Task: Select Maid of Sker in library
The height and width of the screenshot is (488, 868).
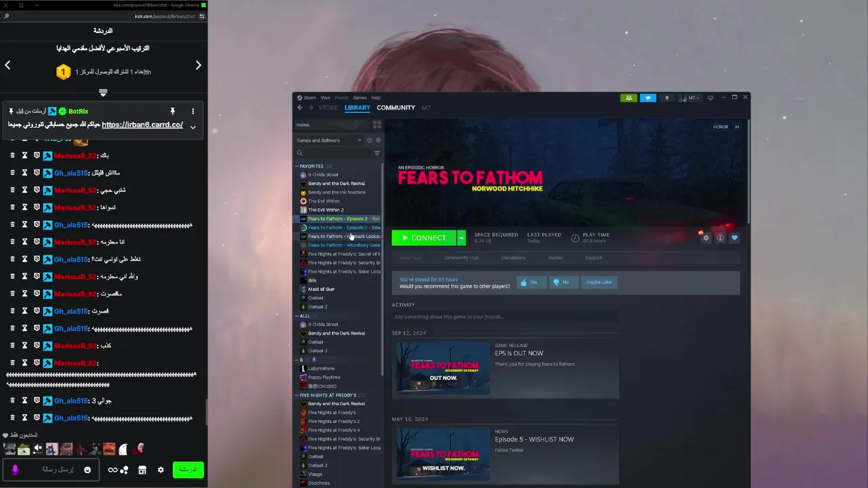Action: pos(321,289)
